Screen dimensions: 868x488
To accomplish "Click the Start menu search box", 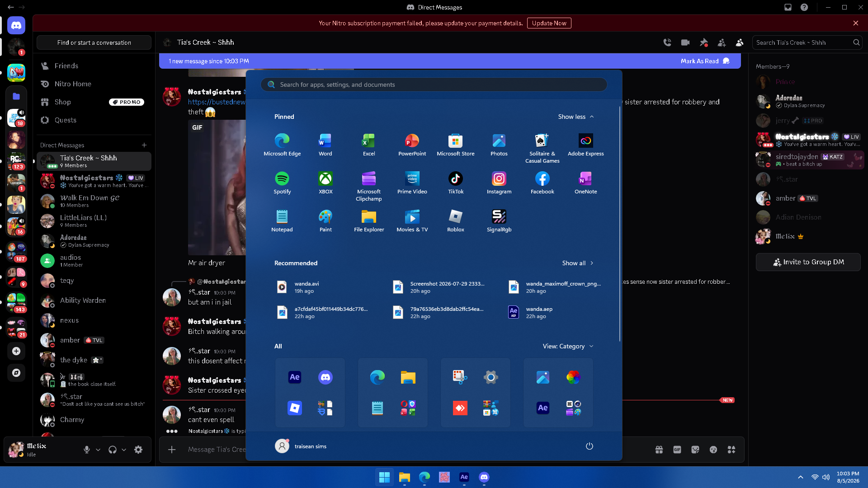I will 434,84.
